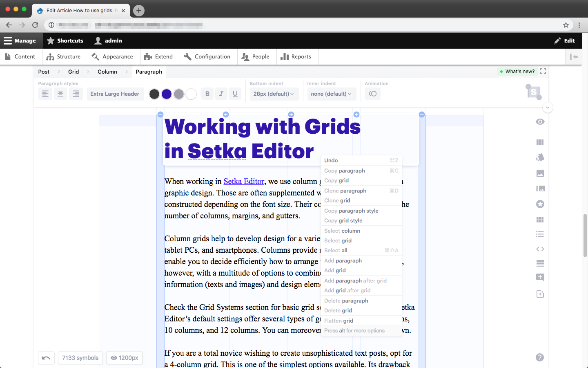Click the Edit pencil button

[x=564, y=40]
